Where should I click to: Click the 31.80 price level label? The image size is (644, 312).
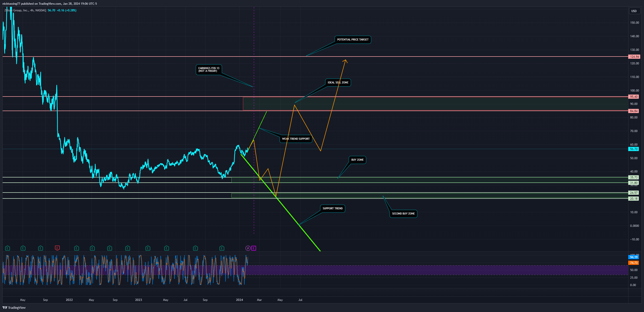click(x=634, y=183)
